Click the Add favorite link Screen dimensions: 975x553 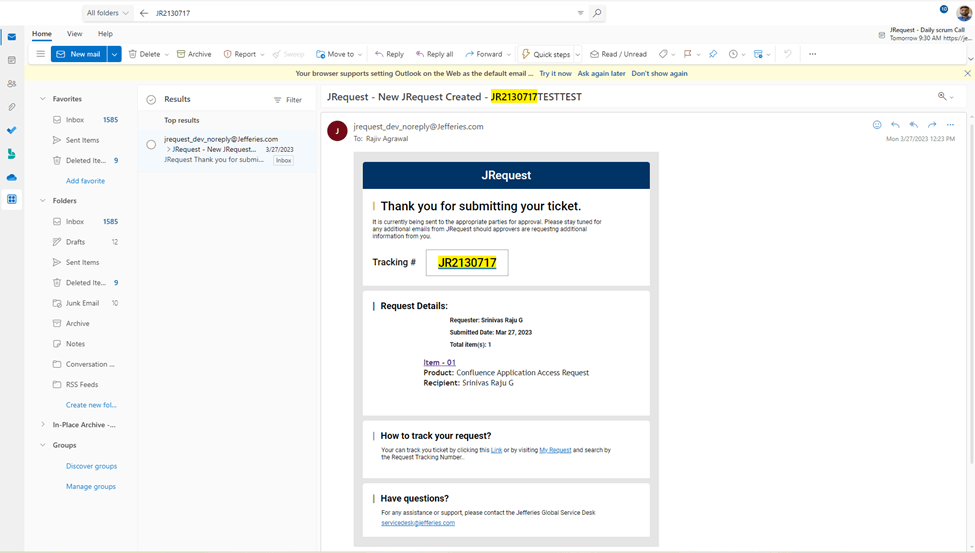pos(85,181)
